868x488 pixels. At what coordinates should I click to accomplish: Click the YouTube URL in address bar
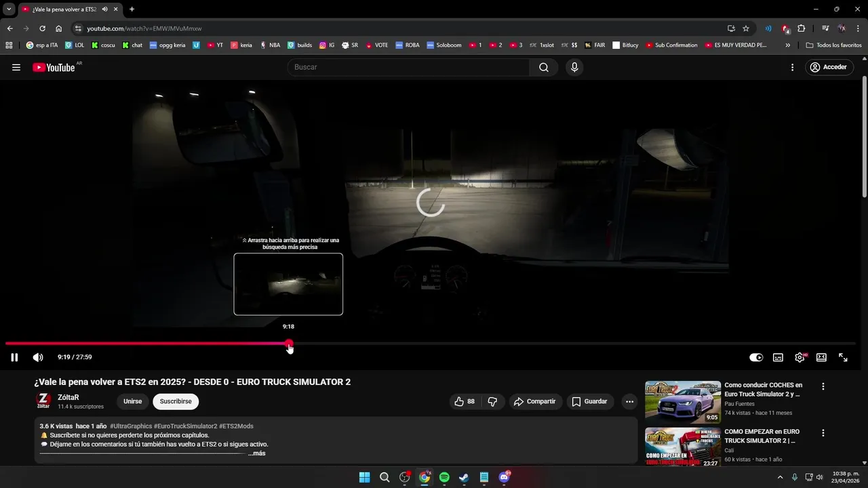pos(144,28)
